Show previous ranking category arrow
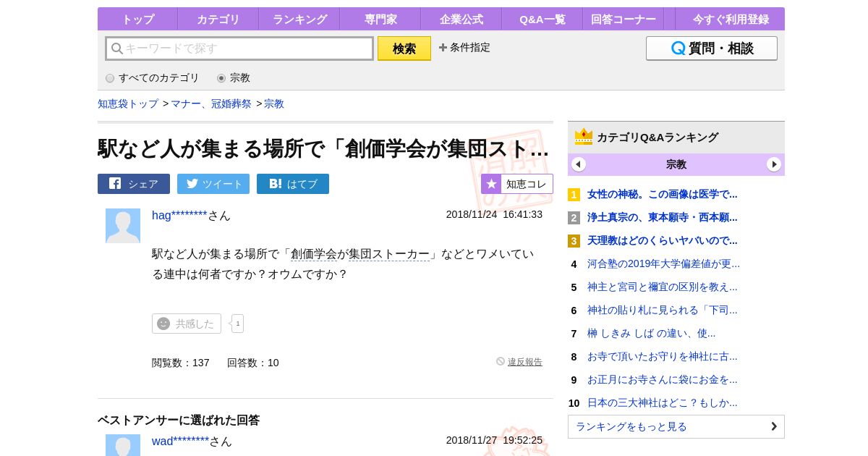Screen dimensions: 868x456 click(x=579, y=164)
